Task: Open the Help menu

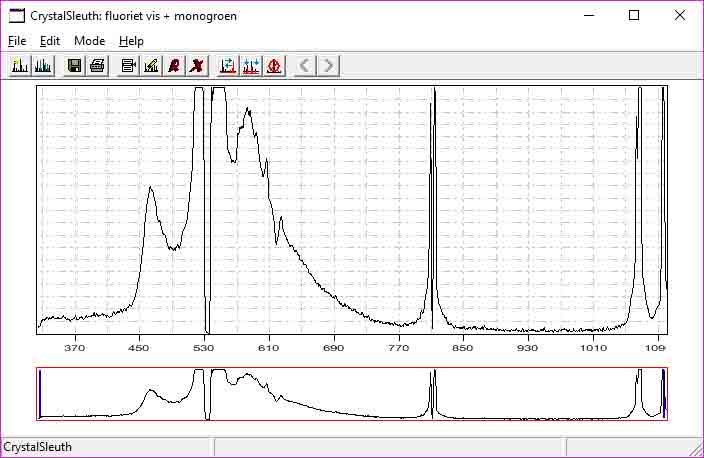Action: tap(131, 41)
